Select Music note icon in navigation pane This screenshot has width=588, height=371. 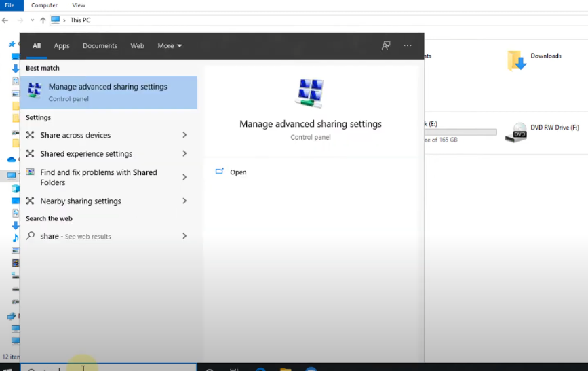click(16, 238)
